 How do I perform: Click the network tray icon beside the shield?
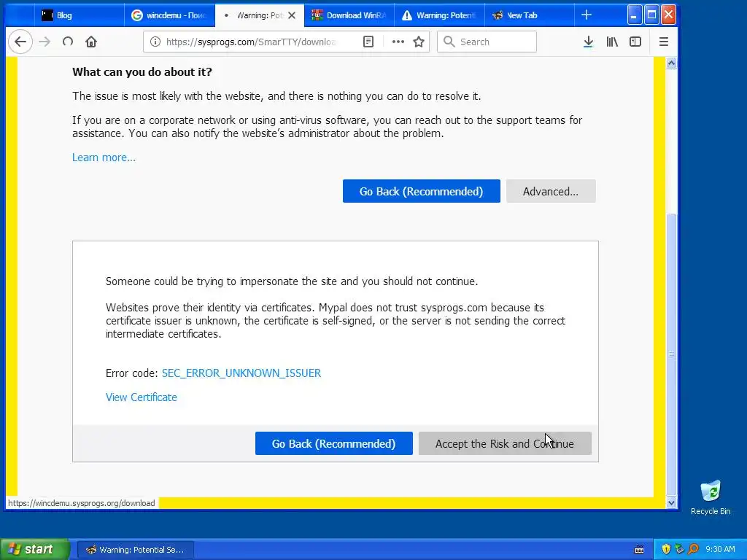click(679, 550)
